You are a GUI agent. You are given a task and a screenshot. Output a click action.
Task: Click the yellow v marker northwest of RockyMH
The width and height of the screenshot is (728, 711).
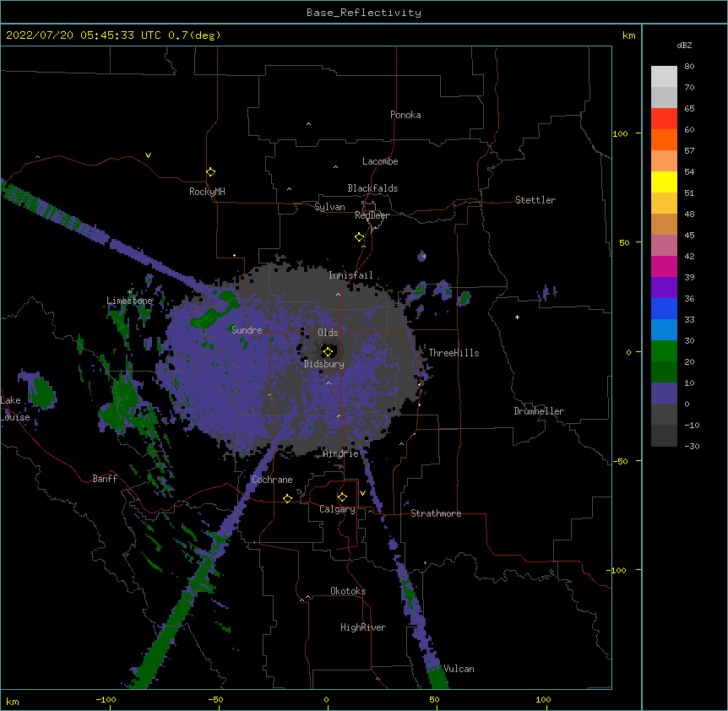click(x=148, y=155)
